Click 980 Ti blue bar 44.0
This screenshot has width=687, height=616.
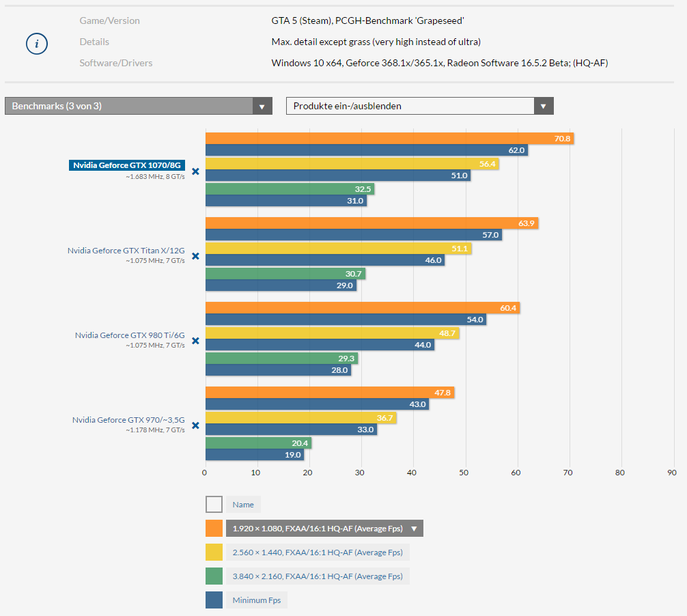click(320, 345)
